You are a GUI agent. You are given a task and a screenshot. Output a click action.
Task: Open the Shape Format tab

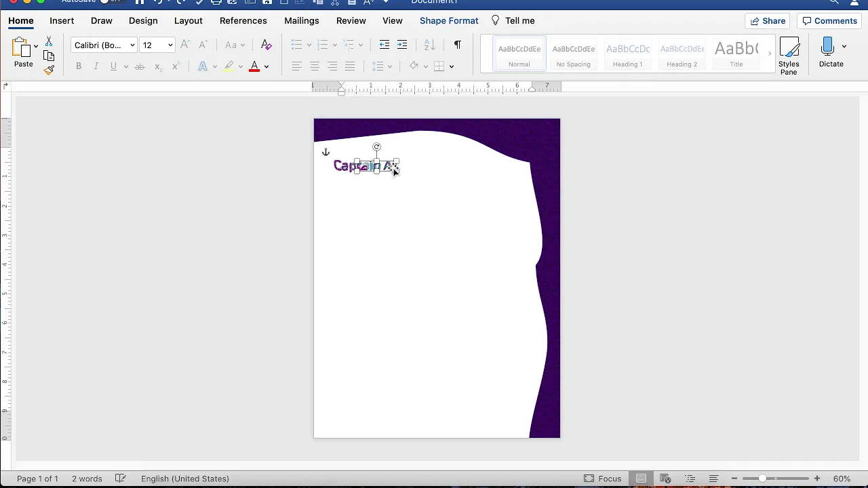[x=449, y=21]
